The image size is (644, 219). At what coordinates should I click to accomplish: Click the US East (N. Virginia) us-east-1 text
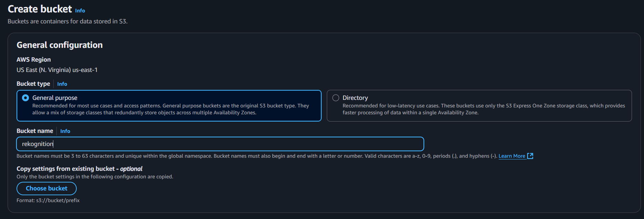pyautogui.click(x=57, y=70)
